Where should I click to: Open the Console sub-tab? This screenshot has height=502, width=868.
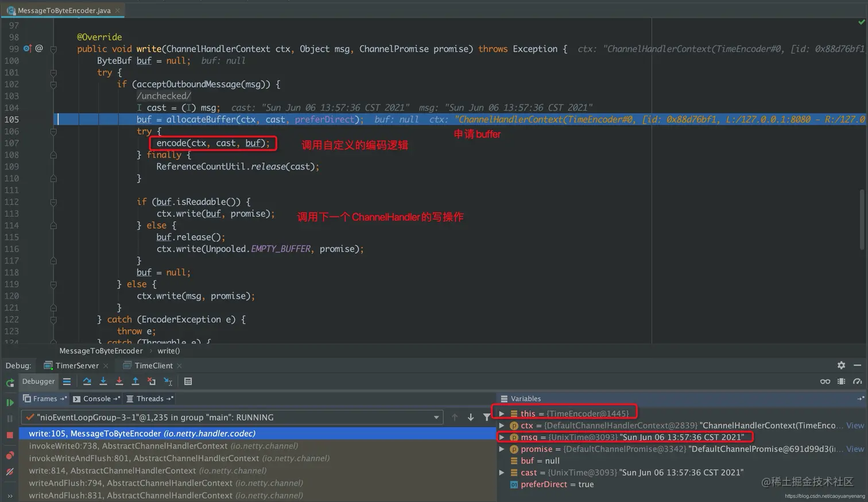[96, 399]
